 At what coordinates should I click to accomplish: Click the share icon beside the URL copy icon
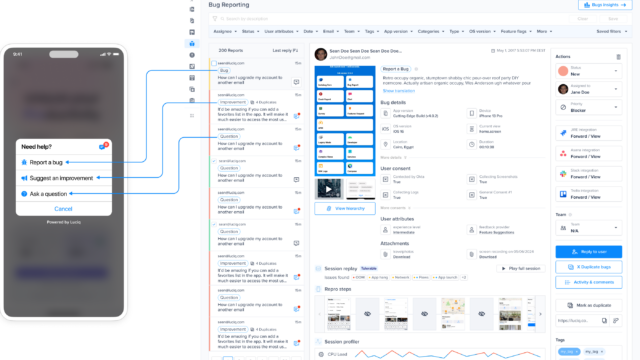[616, 321]
